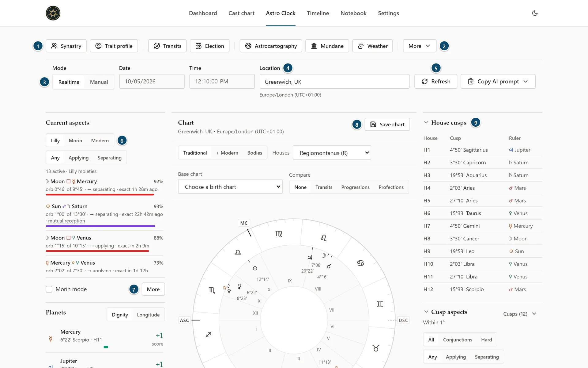Go to the Notebook tab
588x368 pixels.
[x=353, y=13]
